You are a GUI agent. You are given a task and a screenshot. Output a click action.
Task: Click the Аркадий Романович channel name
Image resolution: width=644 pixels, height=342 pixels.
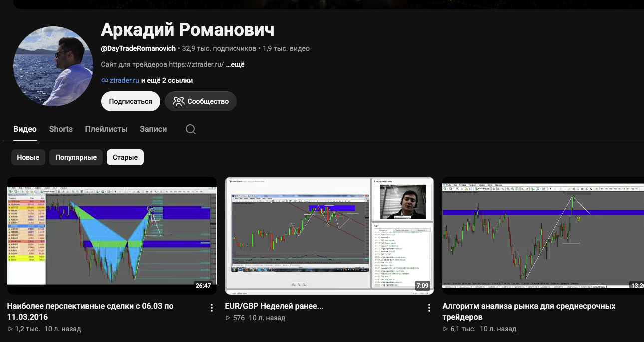[x=188, y=29]
